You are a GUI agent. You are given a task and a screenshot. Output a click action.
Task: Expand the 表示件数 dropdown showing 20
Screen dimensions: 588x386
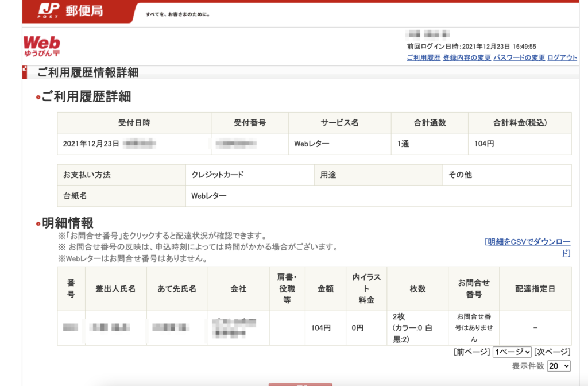click(559, 366)
